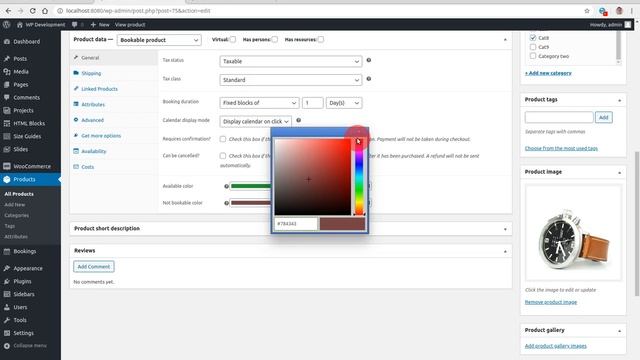Click help icon beside Not bookable color

227,203
